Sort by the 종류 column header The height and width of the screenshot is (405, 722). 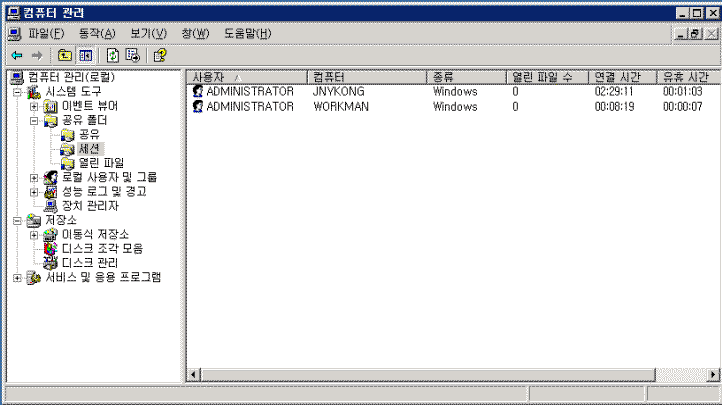[467, 77]
